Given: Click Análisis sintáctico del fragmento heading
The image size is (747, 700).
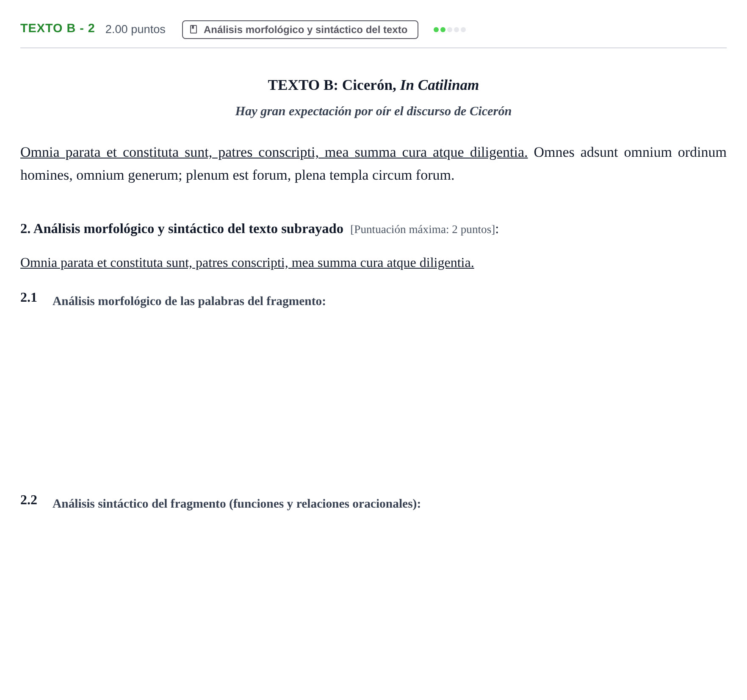Looking at the screenshot, I should 236,504.
